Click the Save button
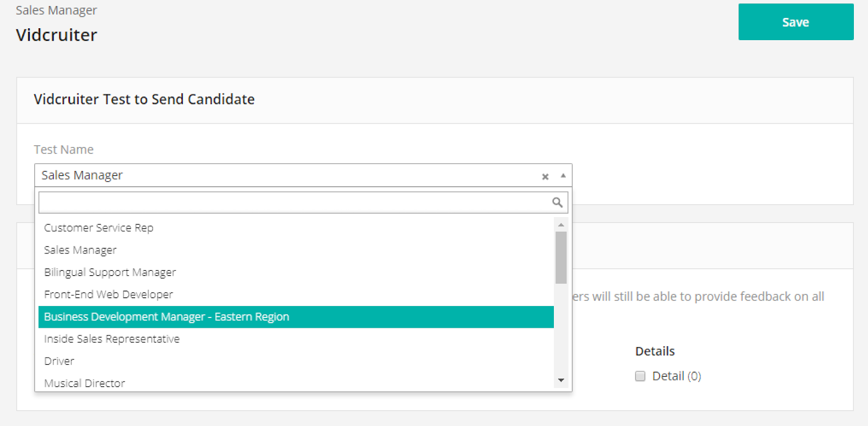This screenshot has width=868, height=426. [796, 22]
